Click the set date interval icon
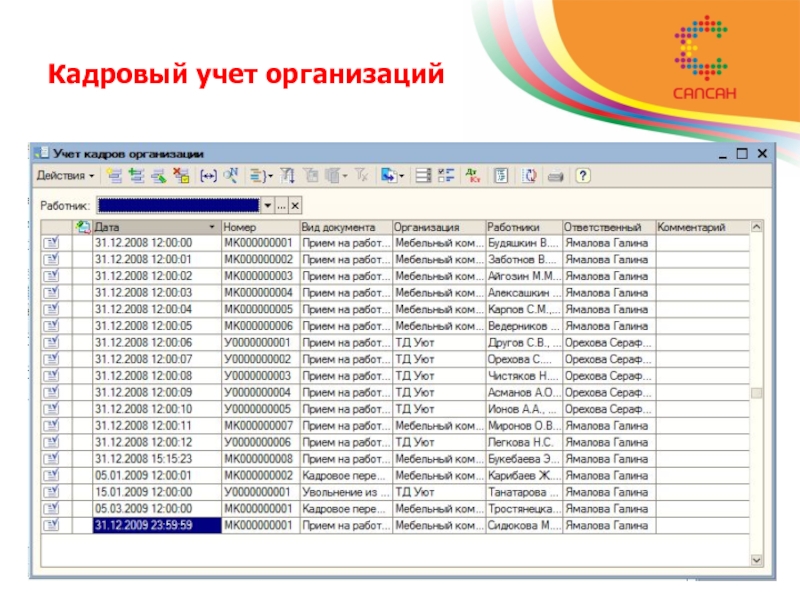This screenshot has width=800, height=600. point(208,176)
